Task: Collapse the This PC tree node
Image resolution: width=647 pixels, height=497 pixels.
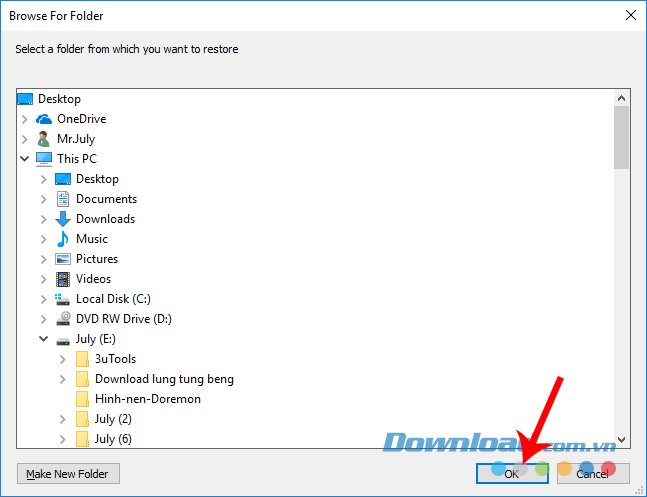Action: click(23, 159)
